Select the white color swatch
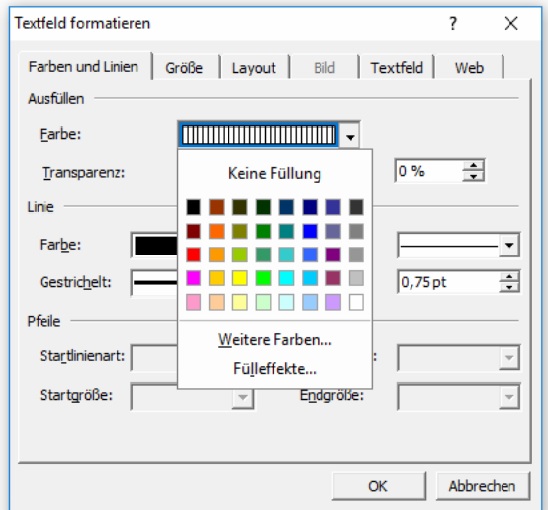 tap(356, 302)
